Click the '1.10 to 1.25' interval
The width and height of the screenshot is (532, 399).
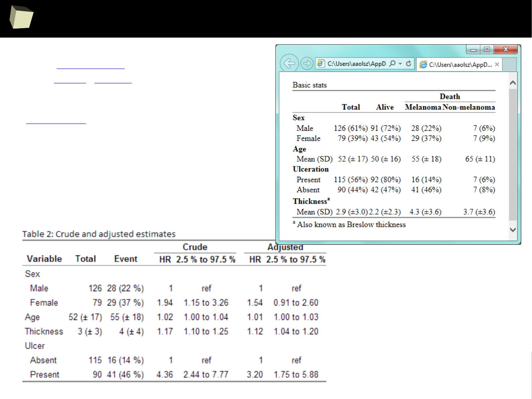[206, 332]
